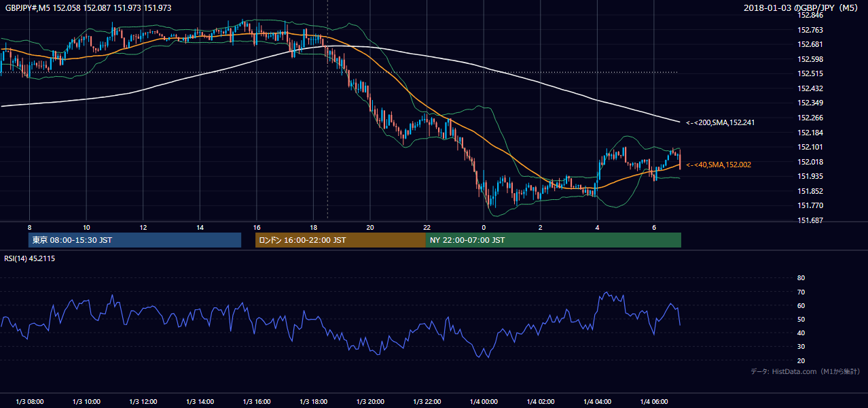Click price axis value 152.349

coord(810,103)
